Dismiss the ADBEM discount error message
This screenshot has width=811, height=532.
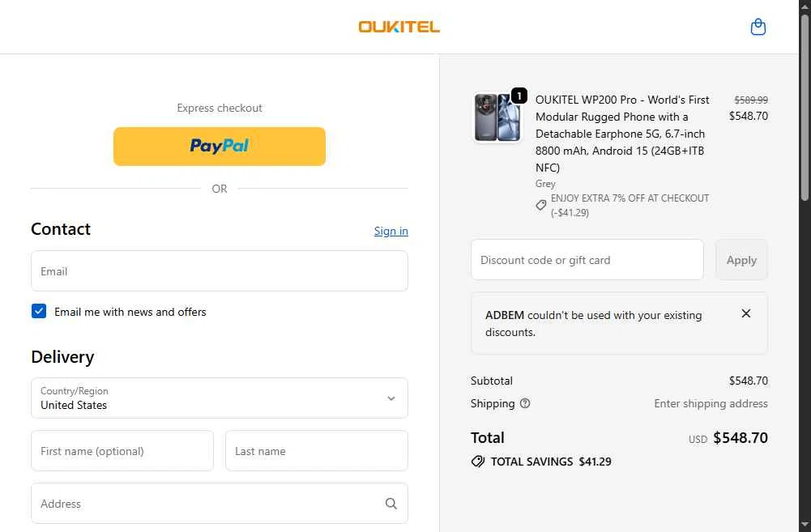pyautogui.click(x=746, y=313)
